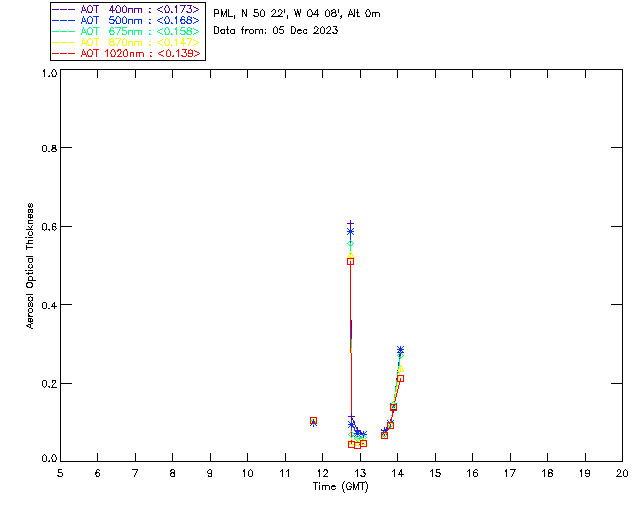The height and width of the screenshot is (512, 640).
Task: Click the 0.6 y-axis tick label
Action: 49,227
